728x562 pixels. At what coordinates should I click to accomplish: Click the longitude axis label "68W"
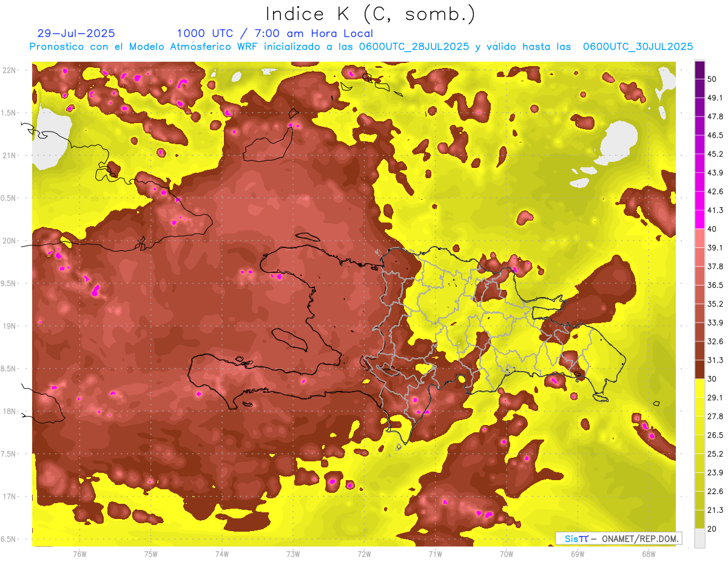(x=649, y=554)
